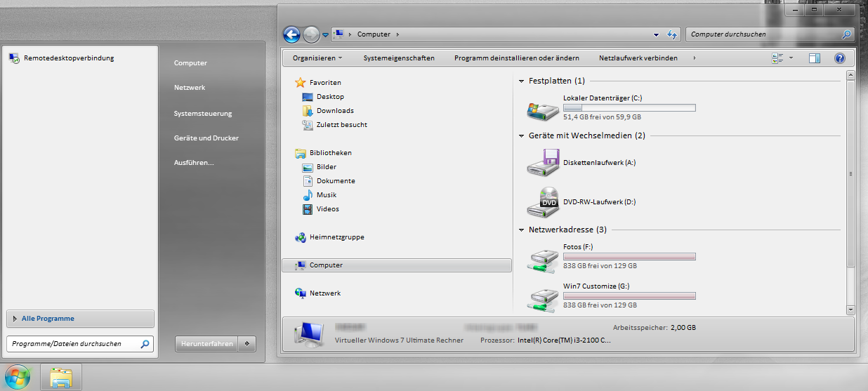Click the Musik note icon
The image size is (868, 391).
(x=307, y=195)
